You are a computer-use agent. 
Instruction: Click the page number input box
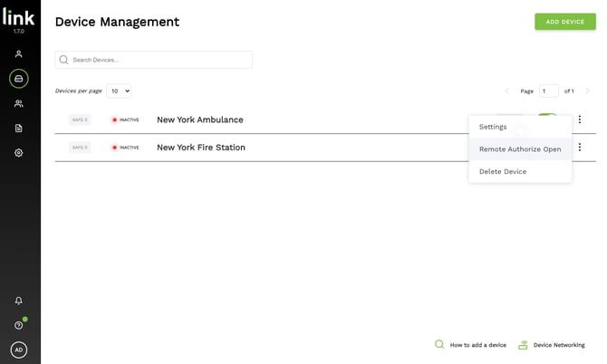[548, 91]
